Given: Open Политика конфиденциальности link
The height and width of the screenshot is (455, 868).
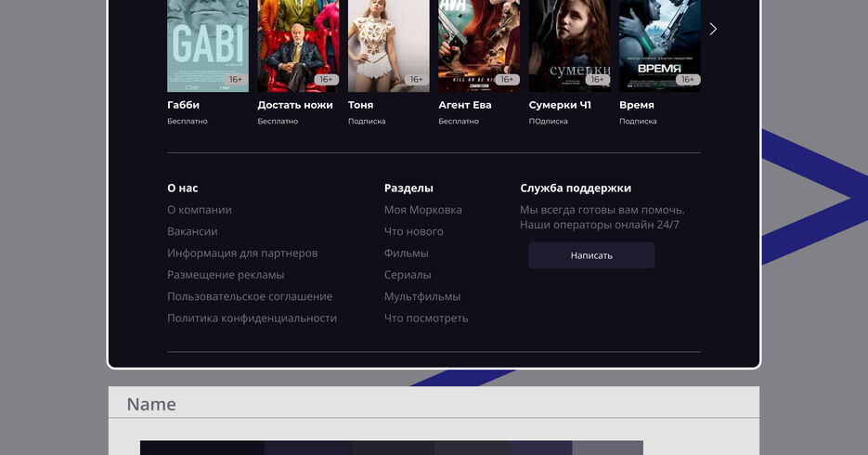Looking at the screenshot, I should coord(252,318).
